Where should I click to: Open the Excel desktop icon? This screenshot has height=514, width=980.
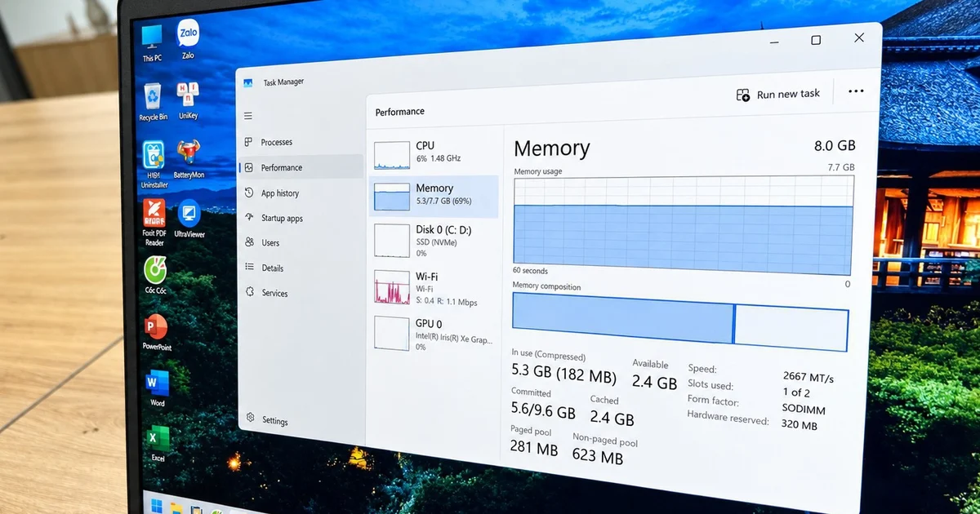coord(158,445)
